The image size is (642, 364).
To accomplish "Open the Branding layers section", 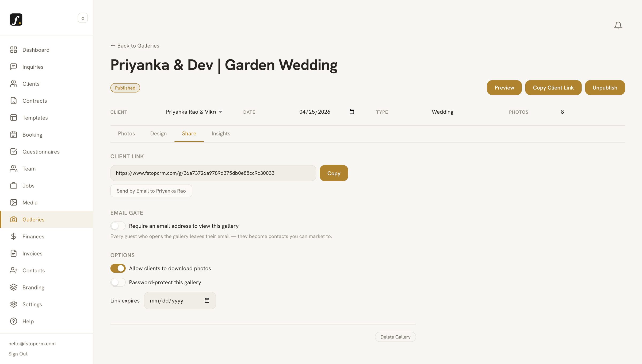I will [x=14, y=287].
